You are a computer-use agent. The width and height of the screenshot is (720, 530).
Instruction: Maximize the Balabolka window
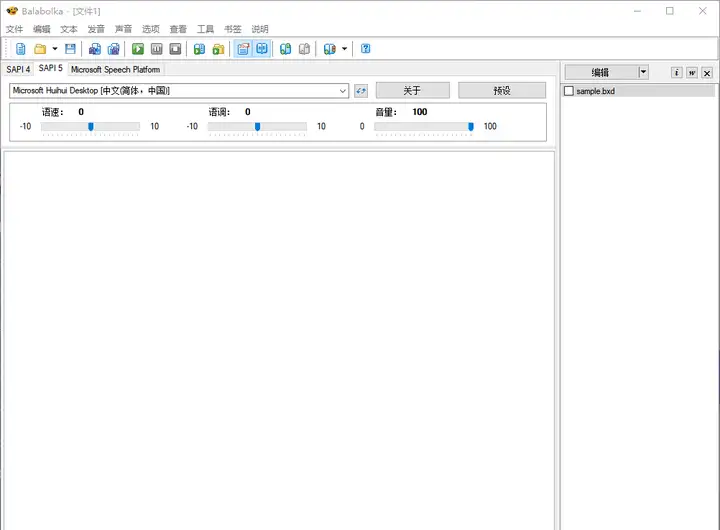[x=670, y=11]
